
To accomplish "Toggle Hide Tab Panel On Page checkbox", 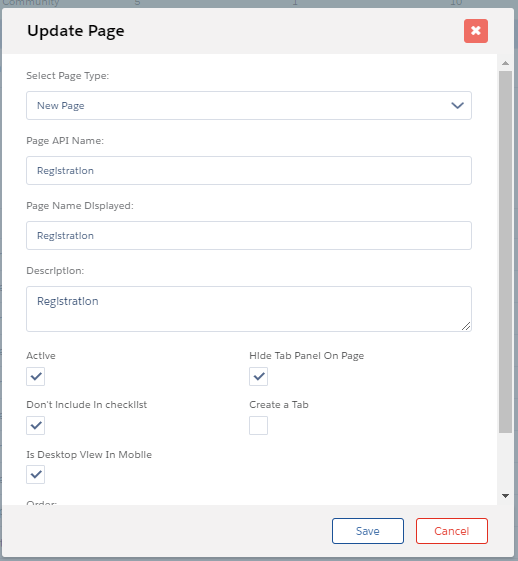I will (258, 376).
